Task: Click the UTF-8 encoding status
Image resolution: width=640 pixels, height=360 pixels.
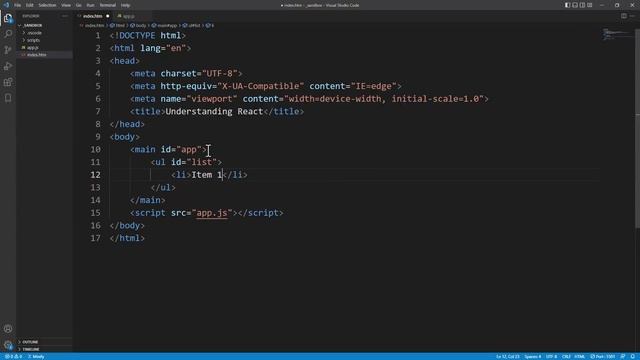Action: click(551, 357)
